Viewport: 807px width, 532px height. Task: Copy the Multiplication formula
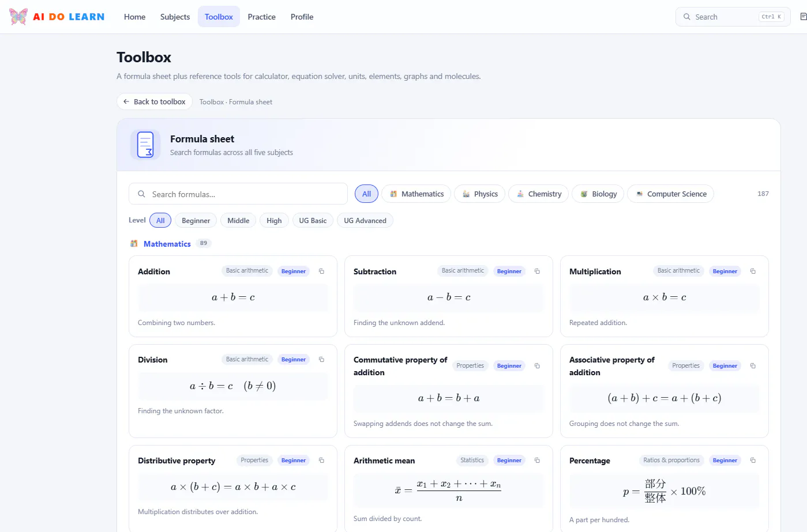pos(753,271)
